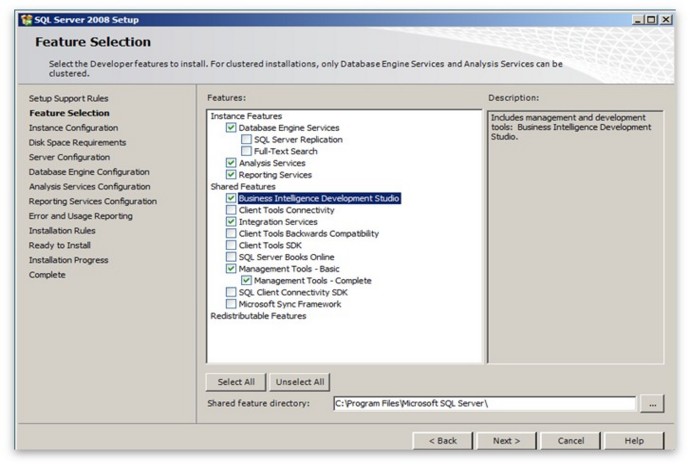Close the SQL Server Setup window
Screen dimensions: 690x466
click(x=666, y=20)
